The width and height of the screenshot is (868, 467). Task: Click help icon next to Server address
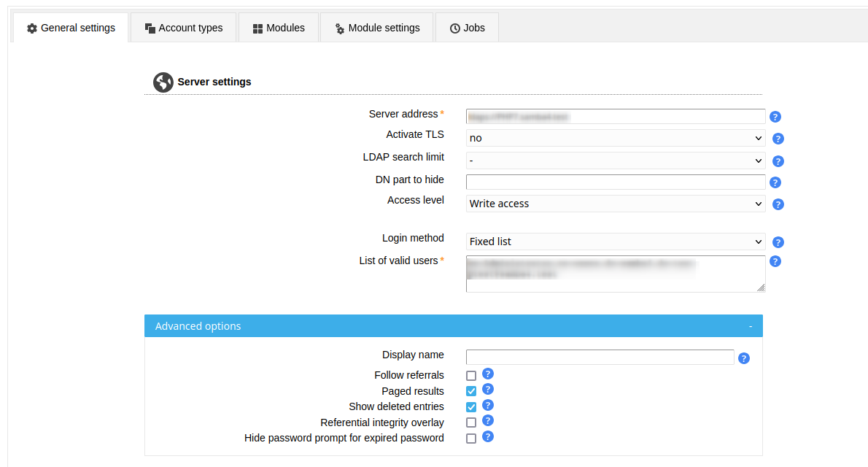(x=775, y=117)
